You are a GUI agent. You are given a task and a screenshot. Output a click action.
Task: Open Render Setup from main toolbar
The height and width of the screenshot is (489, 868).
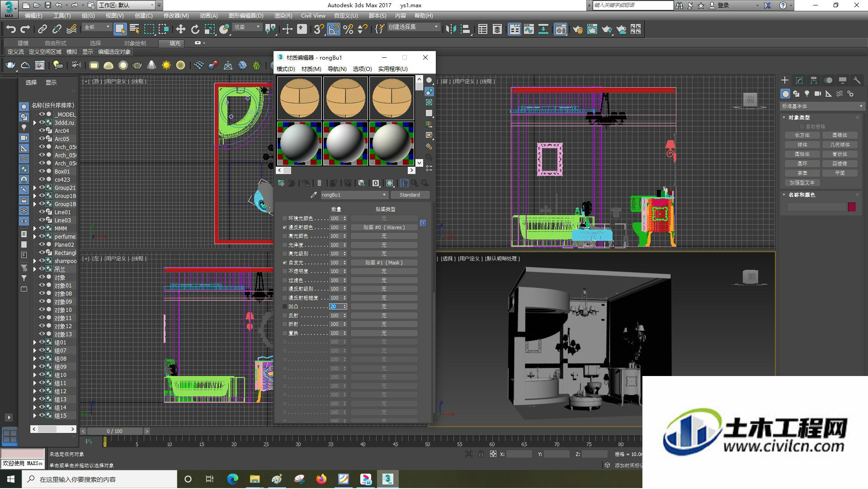tap(577, 29)
